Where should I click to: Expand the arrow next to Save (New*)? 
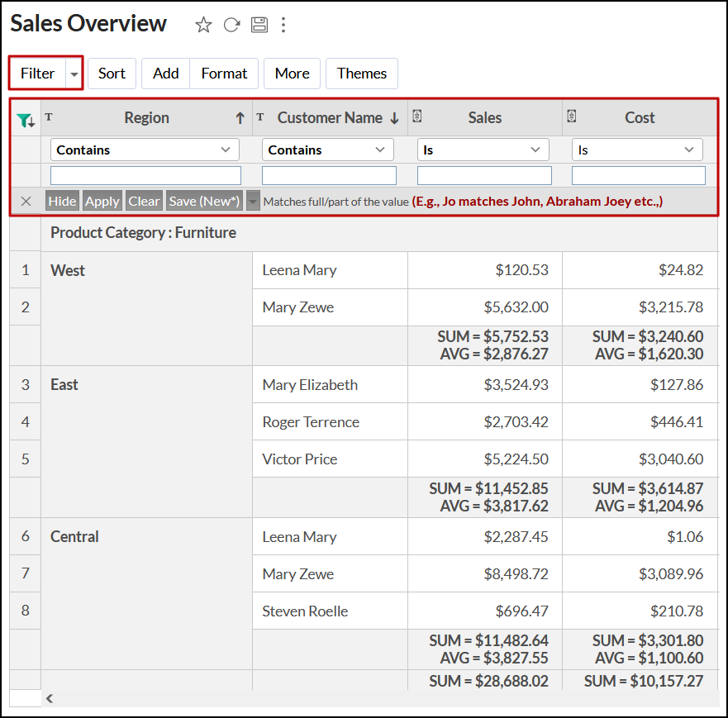253,201
